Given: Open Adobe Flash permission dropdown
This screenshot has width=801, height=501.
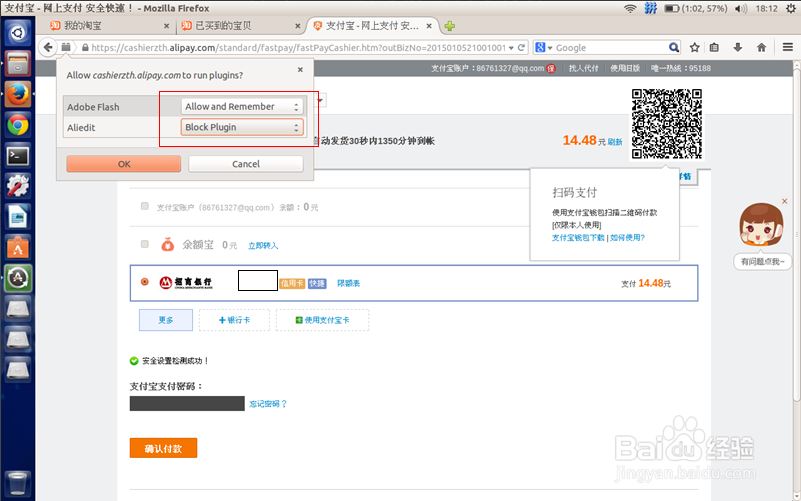Looking at the screenshot, I should click(x=242, y=106).
